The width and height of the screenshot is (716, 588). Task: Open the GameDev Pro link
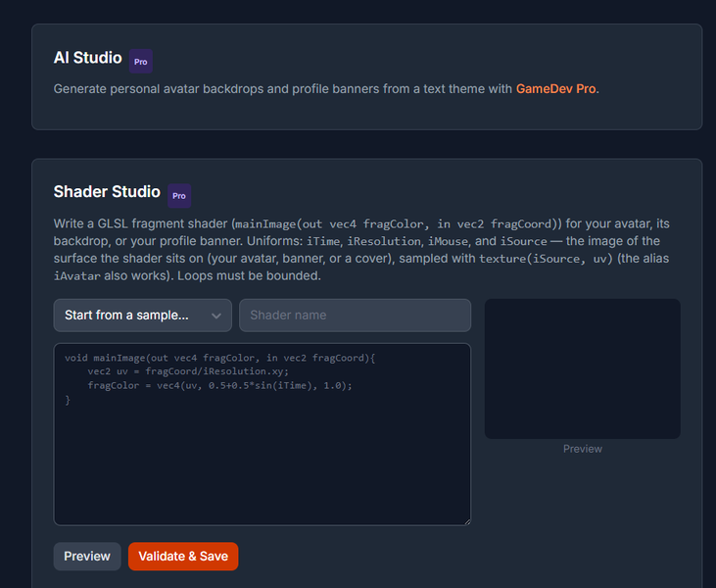tap(555, 88)
